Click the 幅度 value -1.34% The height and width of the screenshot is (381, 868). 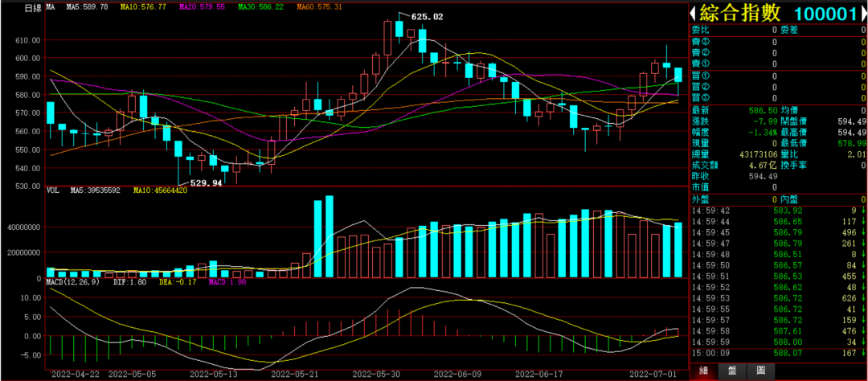(x=764, y=133)
